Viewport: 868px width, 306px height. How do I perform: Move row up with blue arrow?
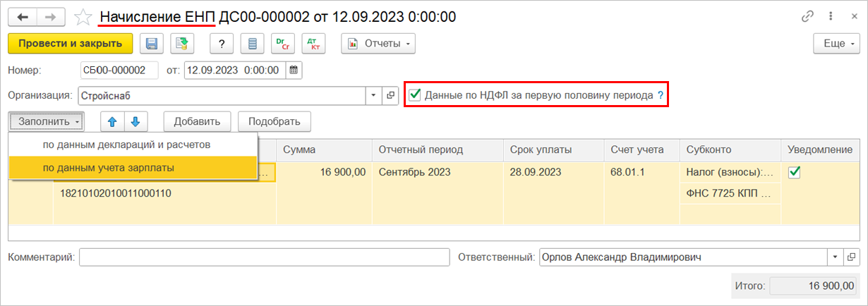pyautogui.click(x=112, y=121)
